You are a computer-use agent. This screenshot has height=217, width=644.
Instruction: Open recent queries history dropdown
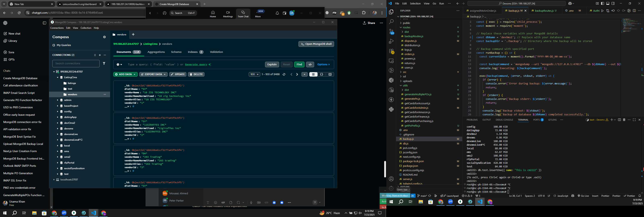click(x=119, y=64)
